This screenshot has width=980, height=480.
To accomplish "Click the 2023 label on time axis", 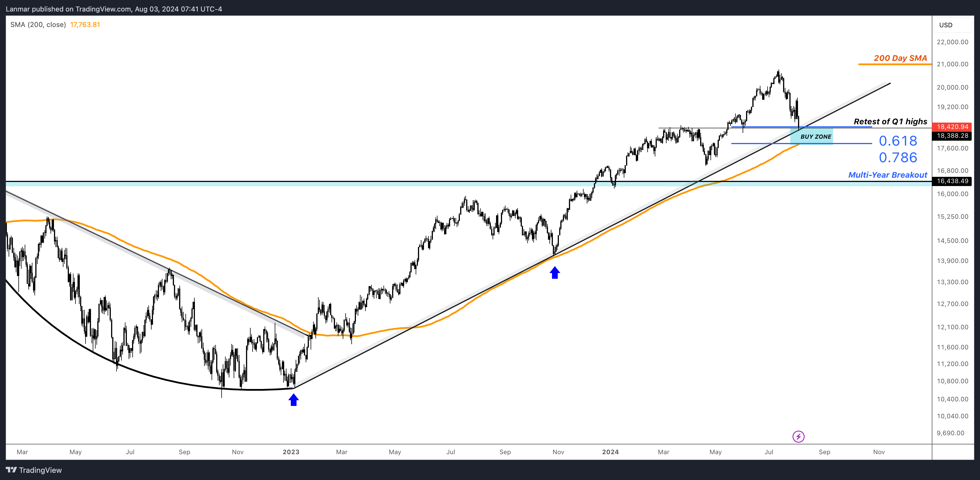I will [291, 452].
